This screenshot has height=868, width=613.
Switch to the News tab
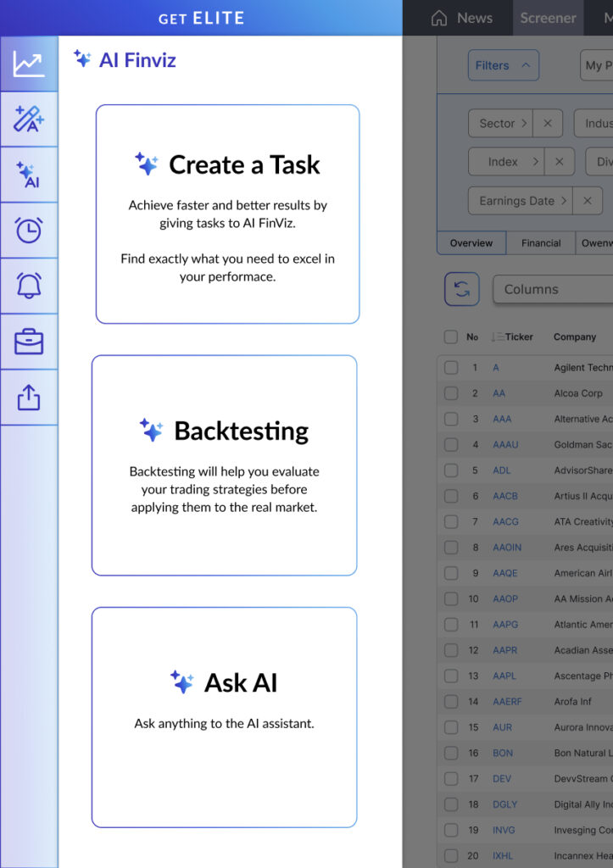click(x=475, y=19)
